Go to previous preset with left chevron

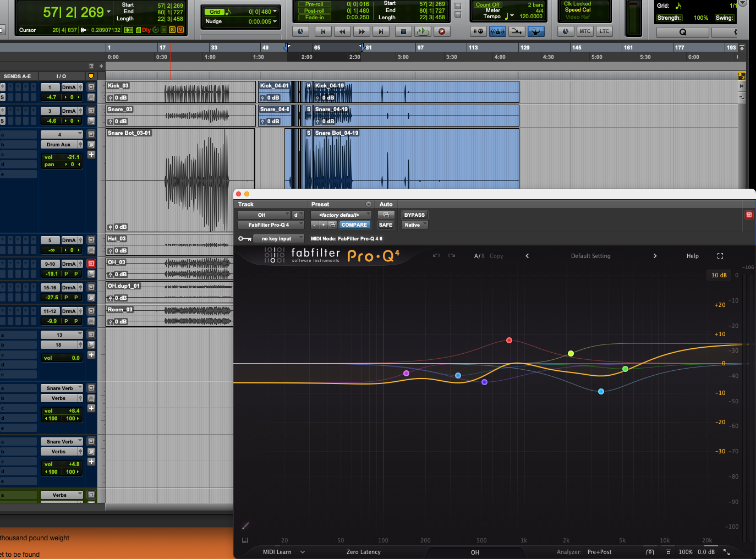tap(527, 256)
